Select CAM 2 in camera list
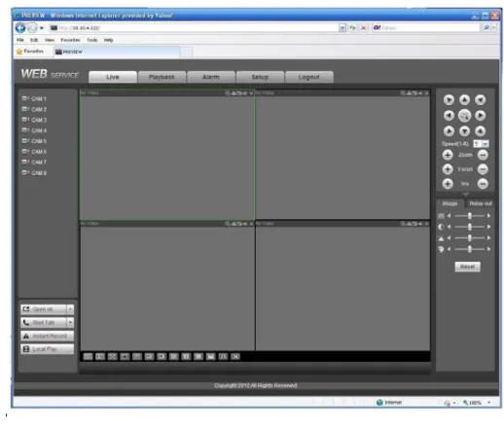This screenshot has height=429, width=504. [34, 109]
